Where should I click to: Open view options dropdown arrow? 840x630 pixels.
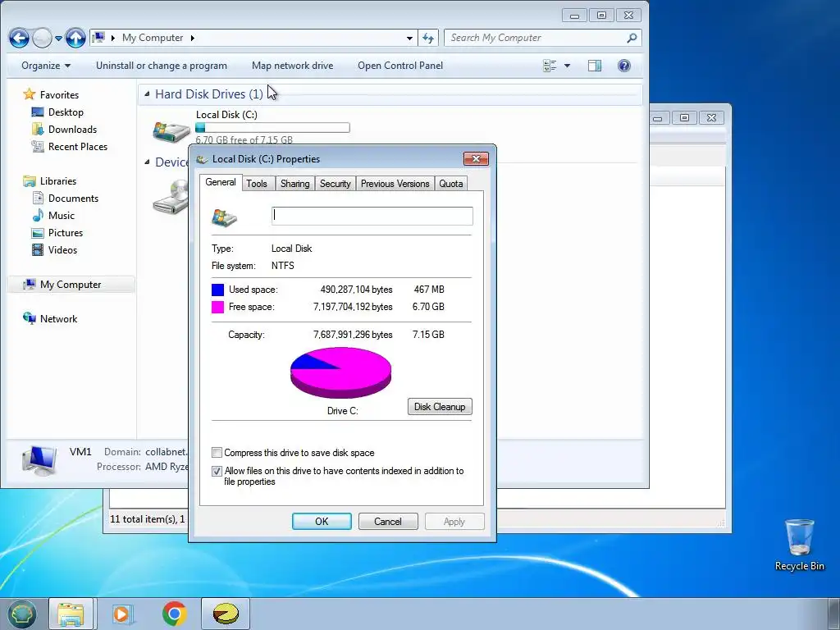pos(568,66)
